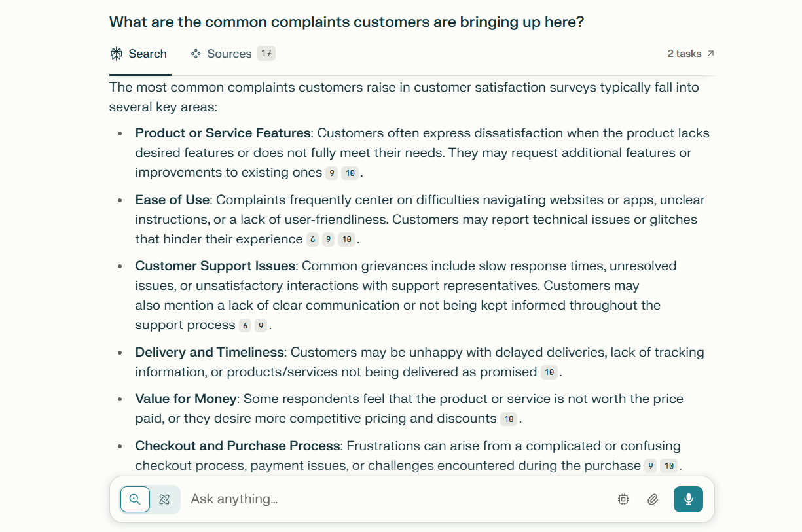Image resolution: width=802 pixels, height=532 pixels.
Task: Switch to the Research mode toggle
Action: click(164, 499)
